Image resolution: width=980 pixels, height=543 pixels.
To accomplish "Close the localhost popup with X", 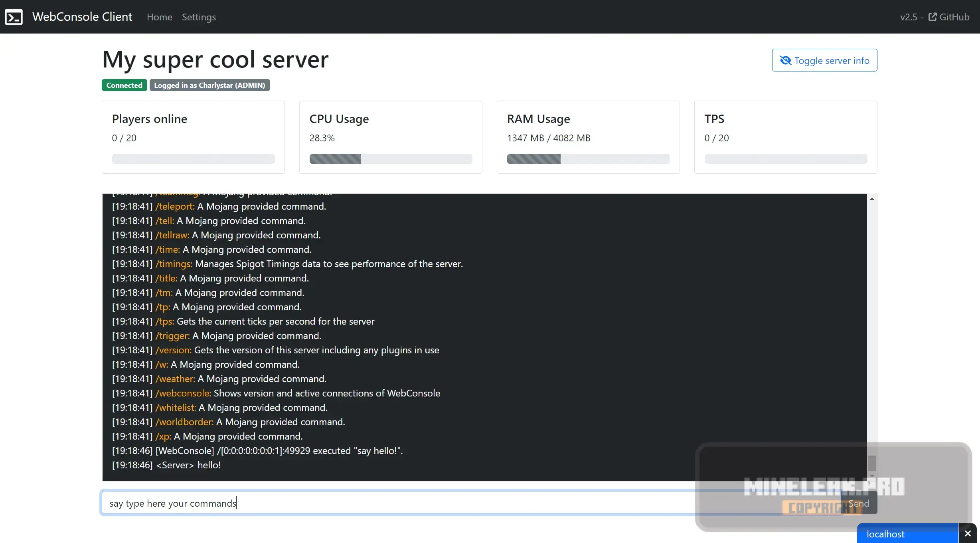I will tap(968, 533).
